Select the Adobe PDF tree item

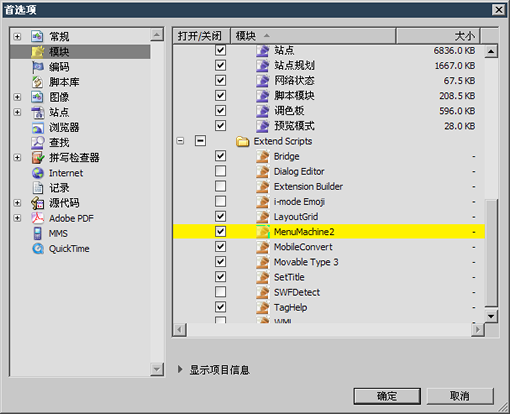click(71, 218)
